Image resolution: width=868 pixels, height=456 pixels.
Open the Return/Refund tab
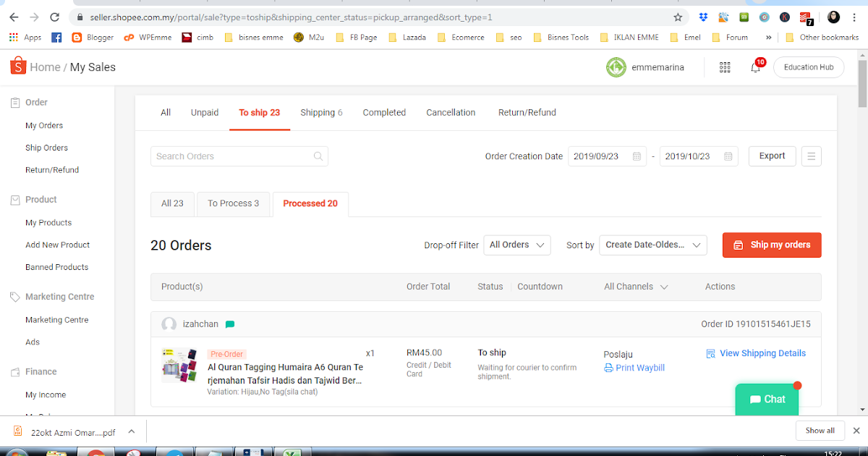tap(527, 112)
